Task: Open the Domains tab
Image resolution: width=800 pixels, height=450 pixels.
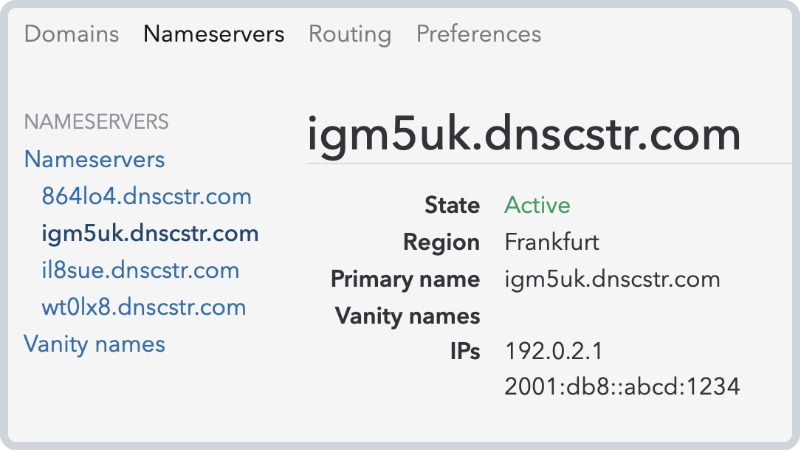Action: [x=71, y=34]
